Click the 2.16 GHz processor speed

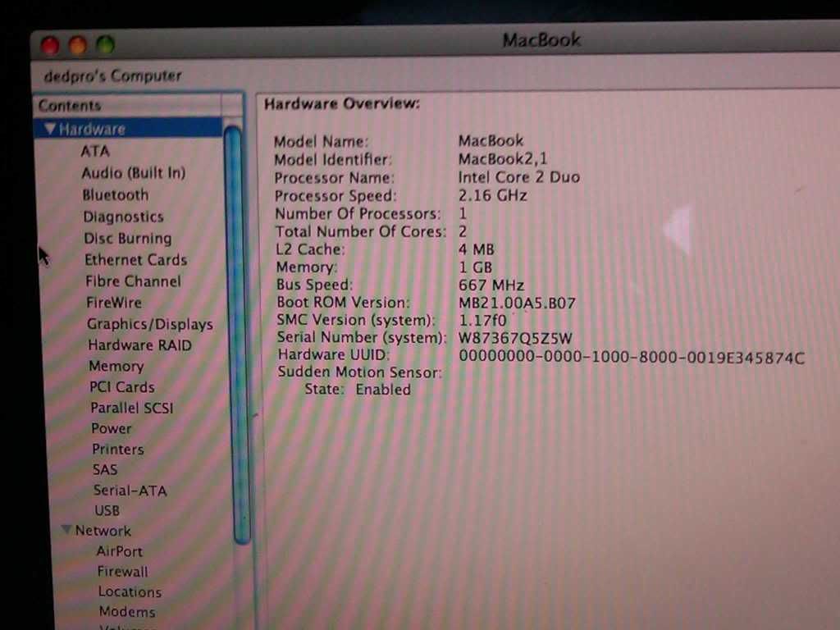[492, 195]
